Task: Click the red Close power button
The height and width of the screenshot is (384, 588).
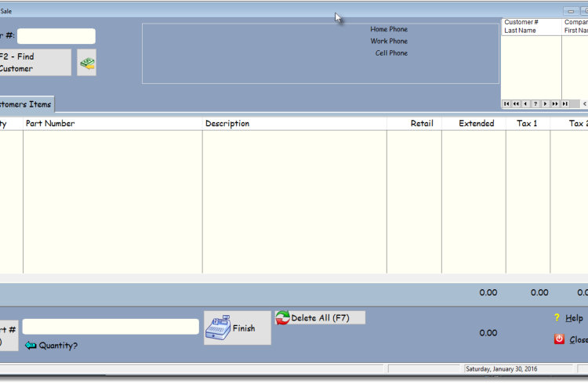Action: click(571, 339)
